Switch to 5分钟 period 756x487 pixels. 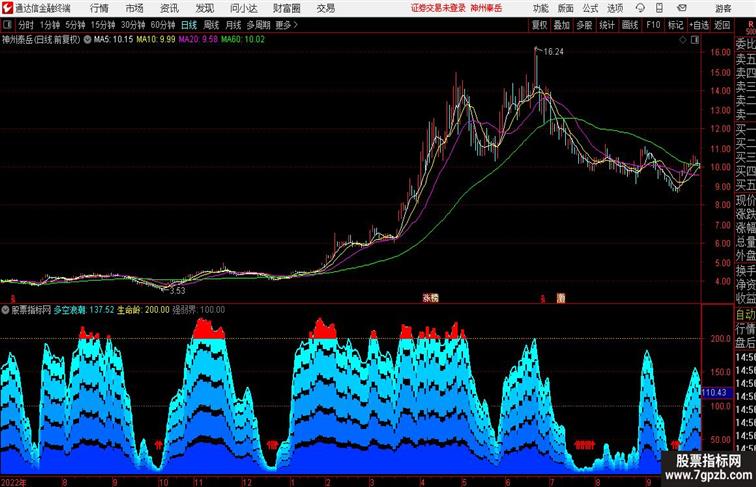(75, 25)
